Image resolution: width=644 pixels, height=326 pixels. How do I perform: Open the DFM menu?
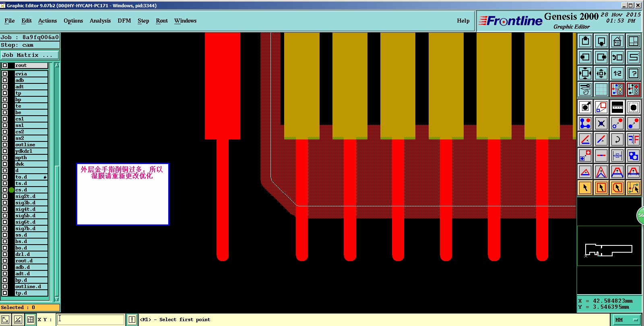pyautogui.click(x=124, y=21)
